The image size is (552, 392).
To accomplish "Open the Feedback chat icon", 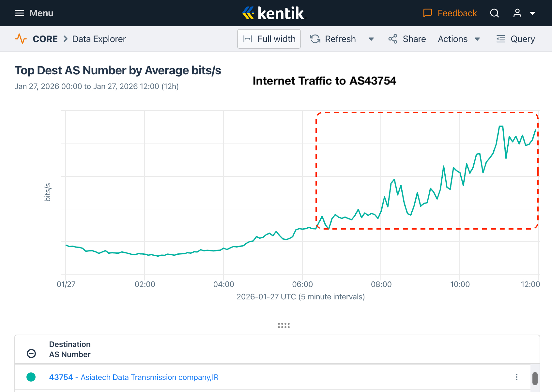I will 427,13.
